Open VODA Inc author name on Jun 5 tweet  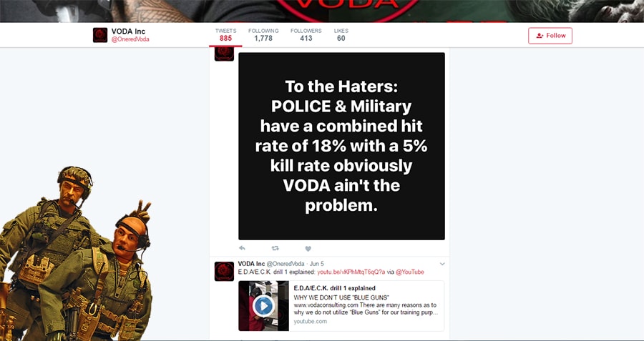(x=251, y=264)
